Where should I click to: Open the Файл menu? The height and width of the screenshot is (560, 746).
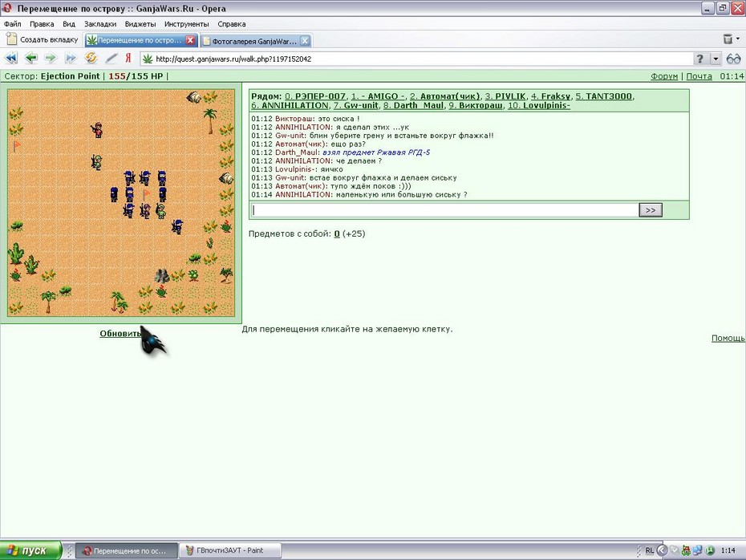(x=12, y=24)
